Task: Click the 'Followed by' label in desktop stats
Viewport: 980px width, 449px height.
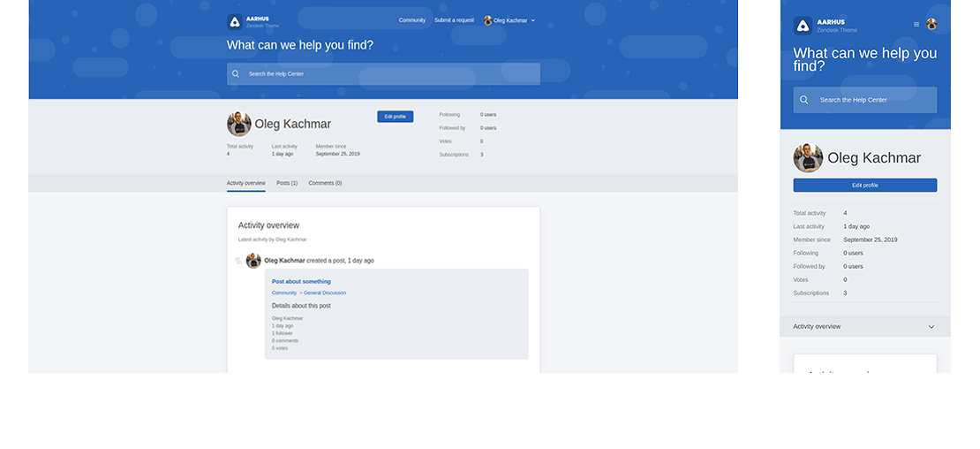Action: (x=453, y=128)
